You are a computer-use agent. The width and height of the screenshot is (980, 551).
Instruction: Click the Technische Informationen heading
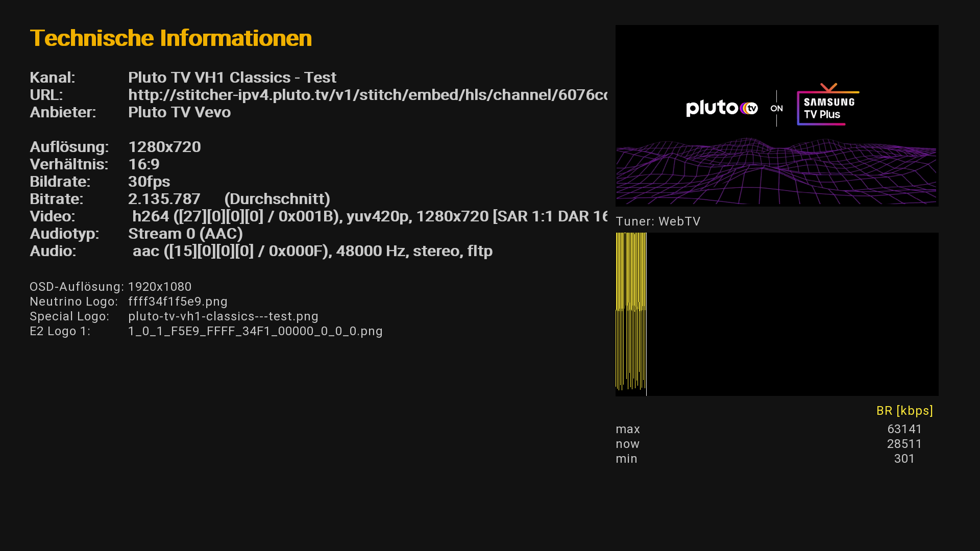[x=170, y=38]
